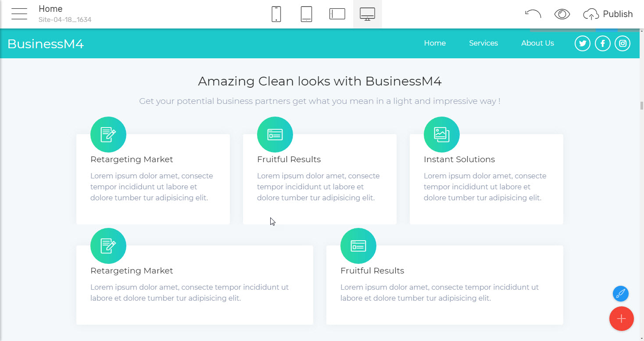
Task: Click the vertical page scrollbar thumb
Action: pos(641,106)
